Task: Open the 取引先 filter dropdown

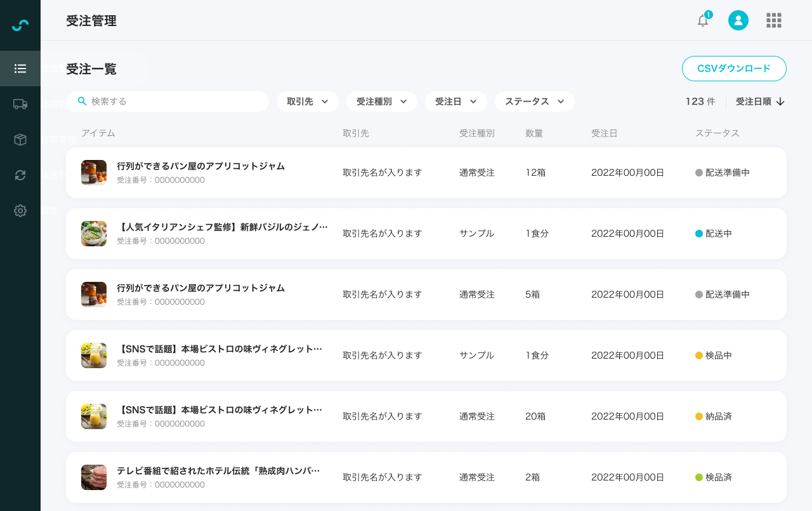Action: pos(307,101)
